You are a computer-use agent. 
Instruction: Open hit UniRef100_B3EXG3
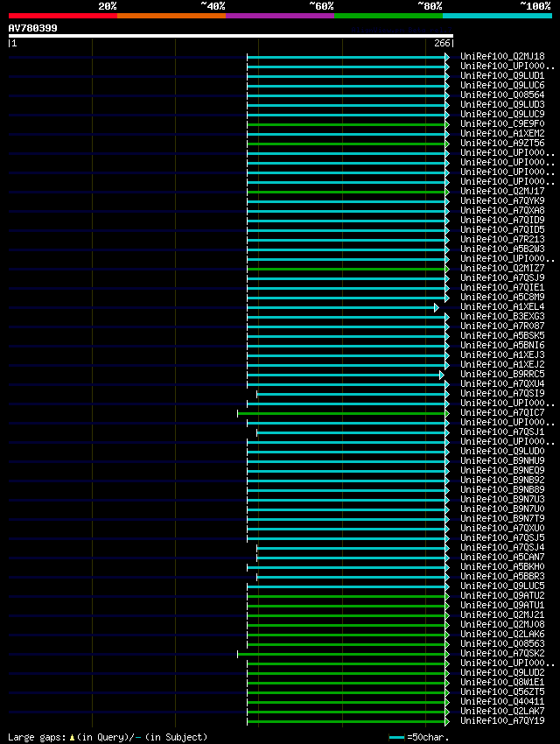click(502, 317)
